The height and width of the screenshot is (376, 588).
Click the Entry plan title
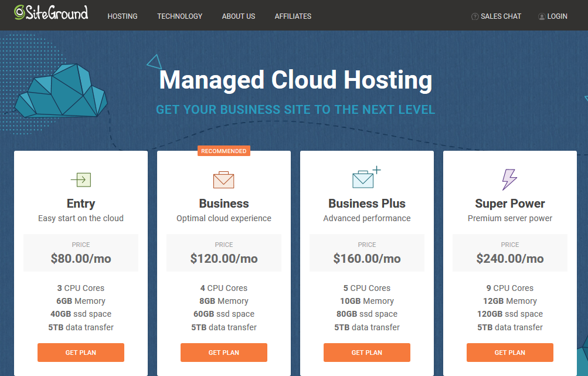click(x=81, y=204)
